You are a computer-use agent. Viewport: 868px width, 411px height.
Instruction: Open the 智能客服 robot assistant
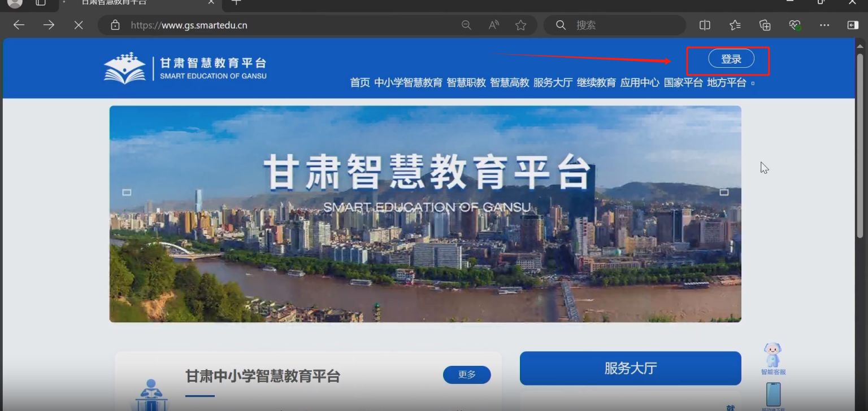tap(773, 358)
